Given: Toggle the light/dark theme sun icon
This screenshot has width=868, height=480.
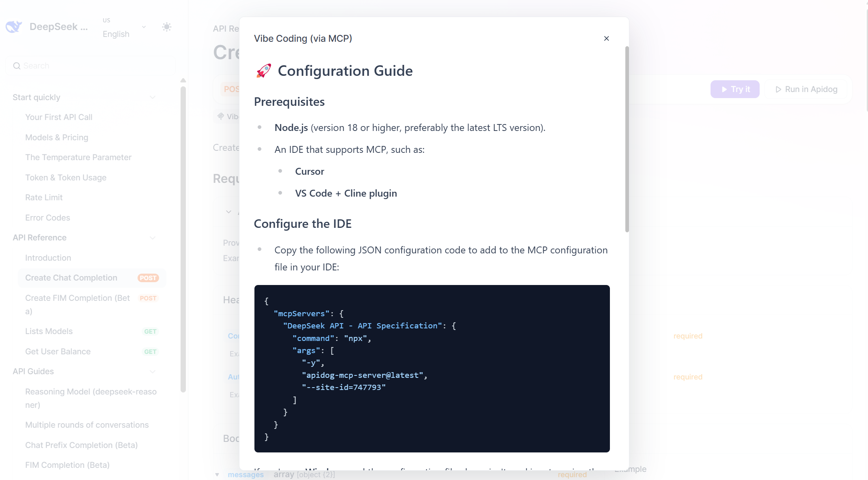Looking at the screenshot, I should point(166,27).
